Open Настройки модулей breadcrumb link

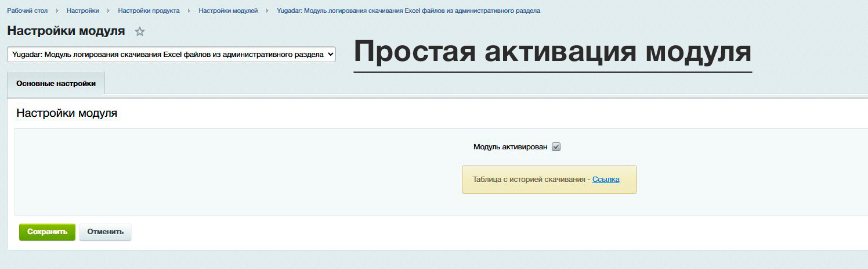(x=228, y=11)
